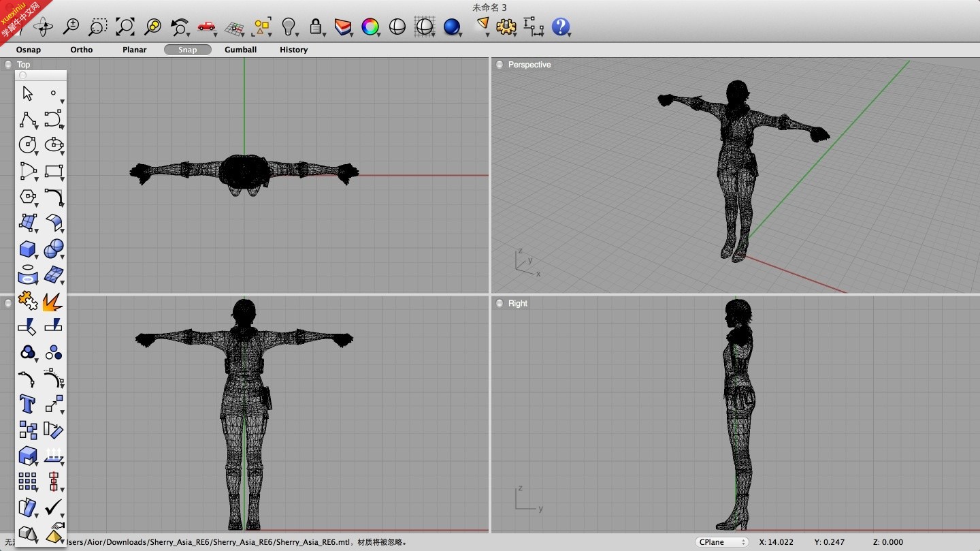
Task: Click the Zoom window icon
Action: (x=98, y=27)
